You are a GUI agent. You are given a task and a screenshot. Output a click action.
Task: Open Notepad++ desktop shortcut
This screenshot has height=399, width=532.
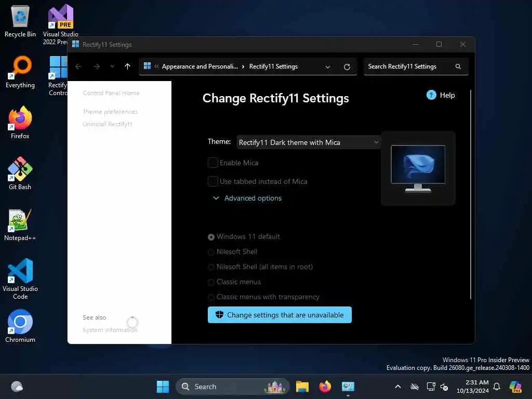20,224
